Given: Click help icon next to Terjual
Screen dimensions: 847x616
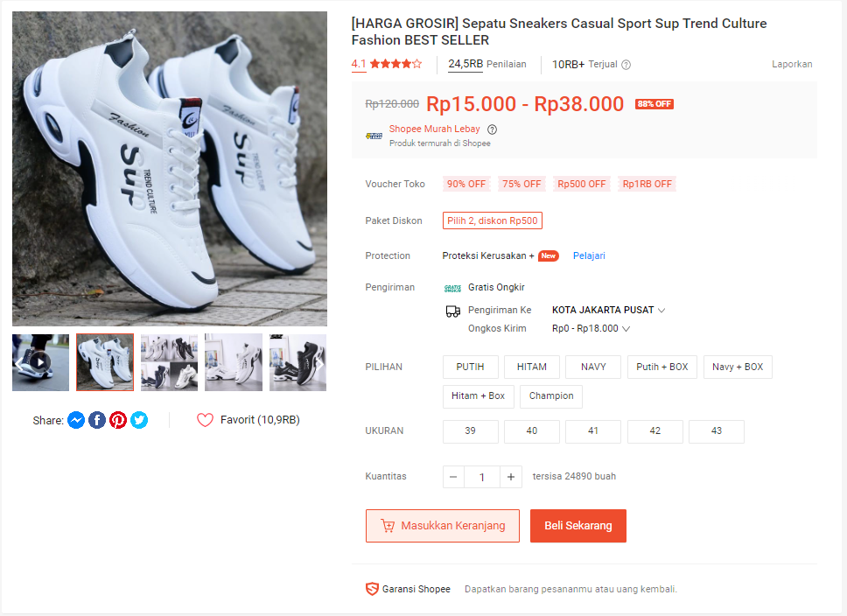Looking at the screenshot, I should [x=626, y=65].
